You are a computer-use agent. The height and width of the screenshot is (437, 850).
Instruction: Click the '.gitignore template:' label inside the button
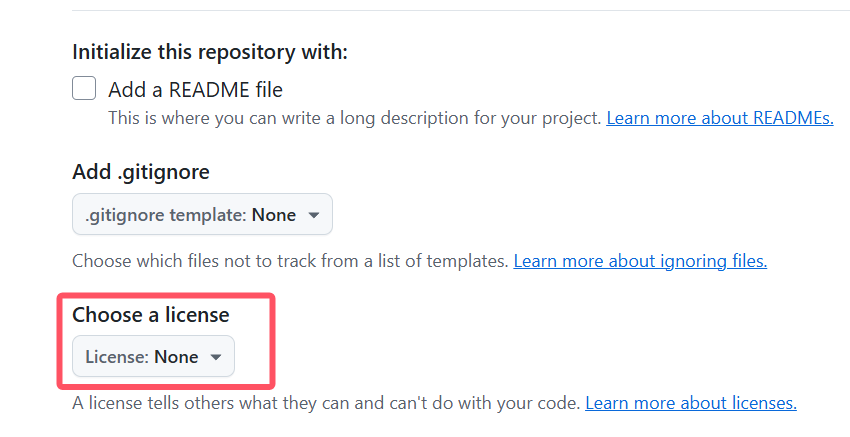tap(166, 215)
